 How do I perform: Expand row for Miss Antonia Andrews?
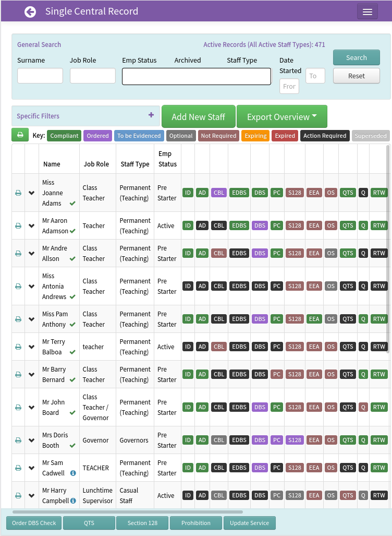coord(31,287)
